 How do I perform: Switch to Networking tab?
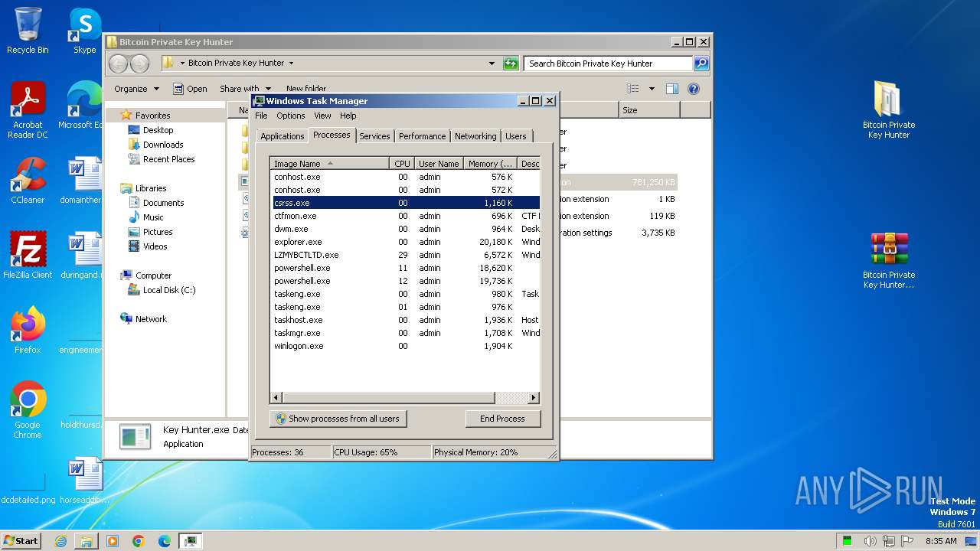click(475, 136)
